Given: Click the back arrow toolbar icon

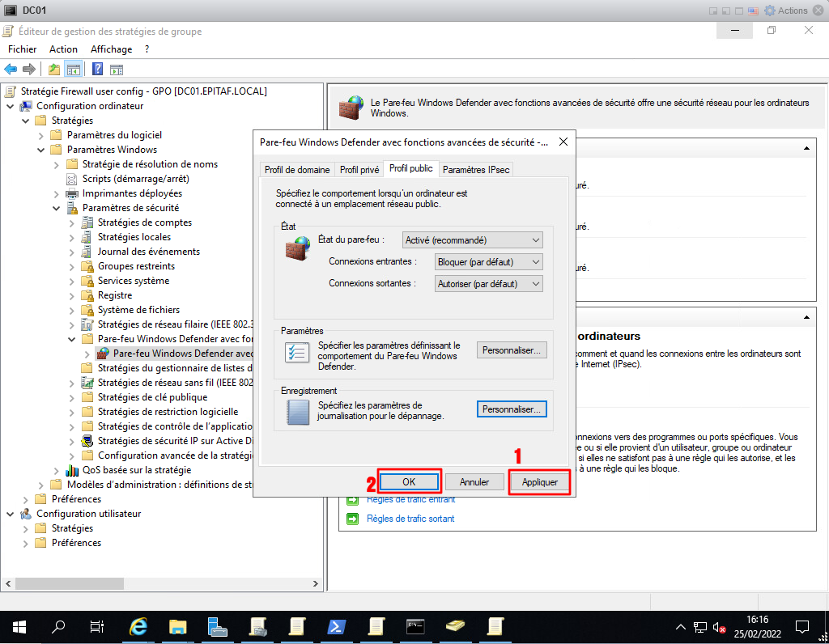Looking at the screenshot, I should click(11, 69).
